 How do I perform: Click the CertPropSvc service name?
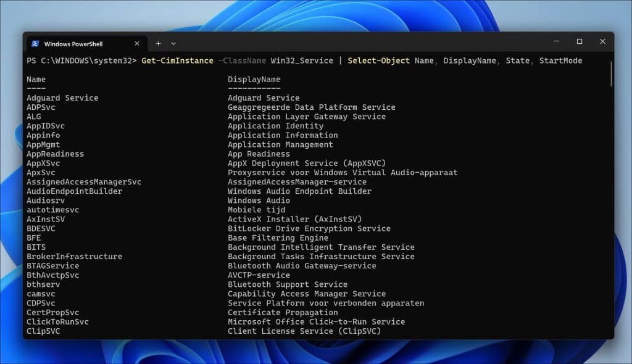click(53, 312)
